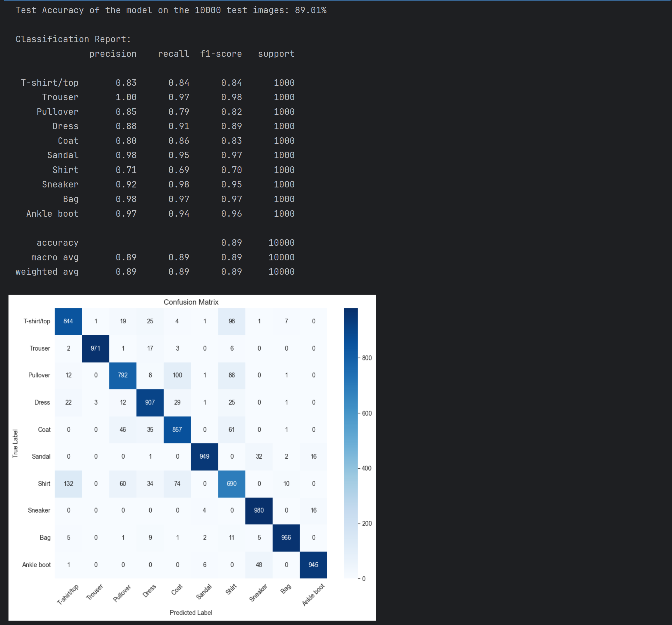Click the weighted avg row label
This screenshot has width=672, height=625.
[x=47, y=271]
